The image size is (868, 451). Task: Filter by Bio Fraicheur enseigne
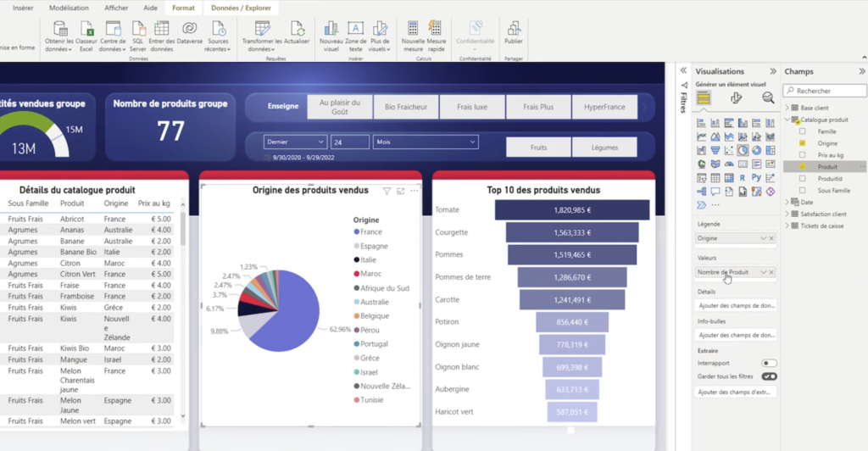406,107
